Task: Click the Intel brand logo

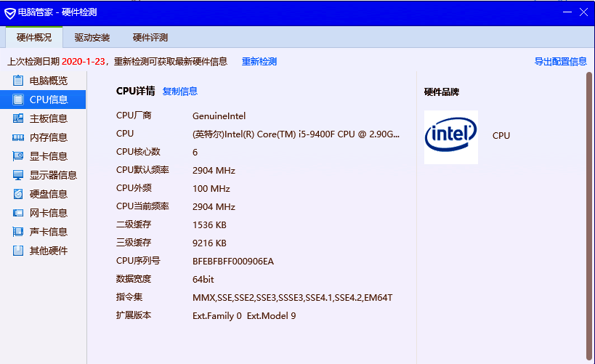Action: (x=451, y=137)
